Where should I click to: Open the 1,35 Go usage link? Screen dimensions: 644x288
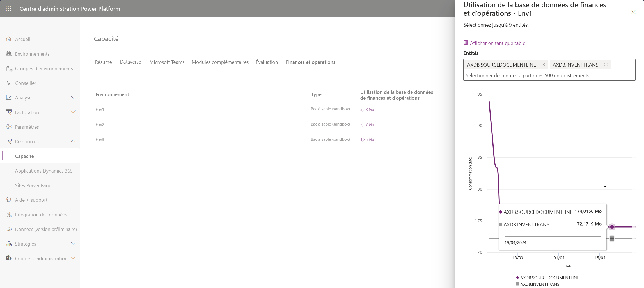[x=367, y=139]
